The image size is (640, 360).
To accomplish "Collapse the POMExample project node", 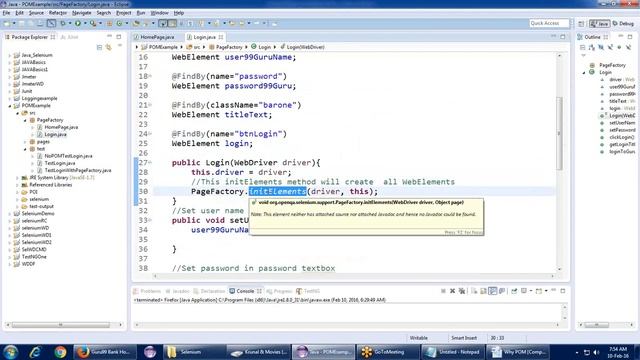I will click(10, 106).
